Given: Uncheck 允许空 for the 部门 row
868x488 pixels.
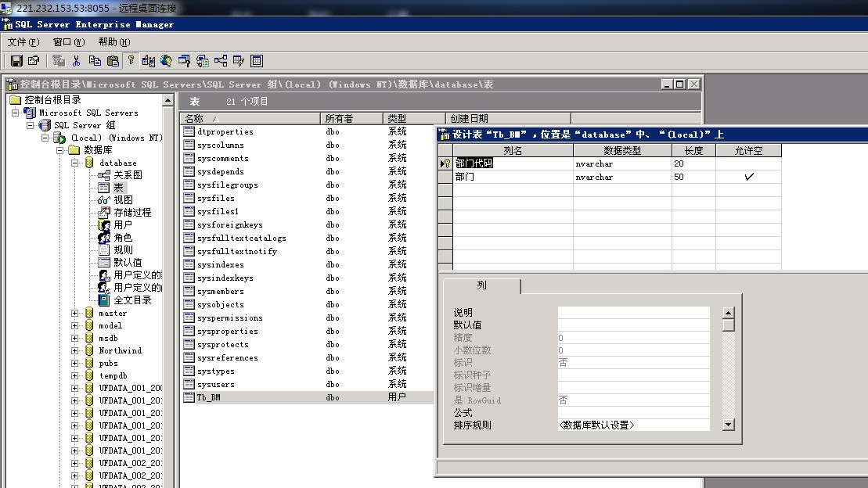Looking at the screenshot, I should click(x=748, y=177).
